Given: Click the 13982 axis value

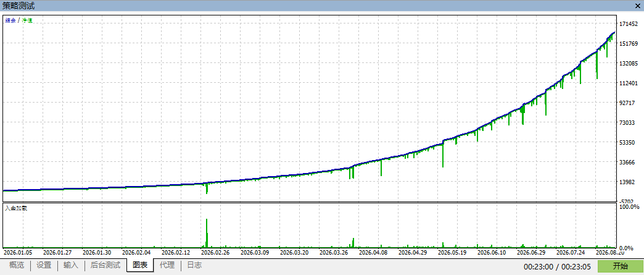Looking at the screenshot, I should (627, 182).
